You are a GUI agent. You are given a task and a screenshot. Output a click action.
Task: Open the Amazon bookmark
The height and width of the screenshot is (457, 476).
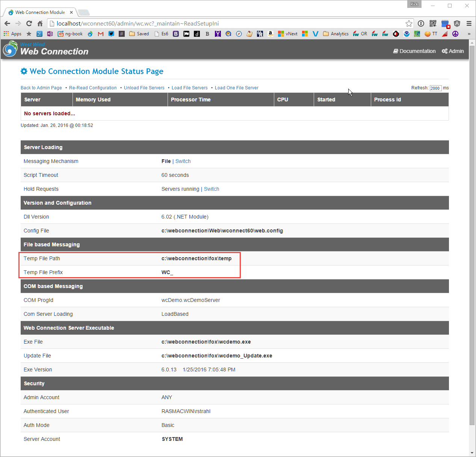pos(270,34)
